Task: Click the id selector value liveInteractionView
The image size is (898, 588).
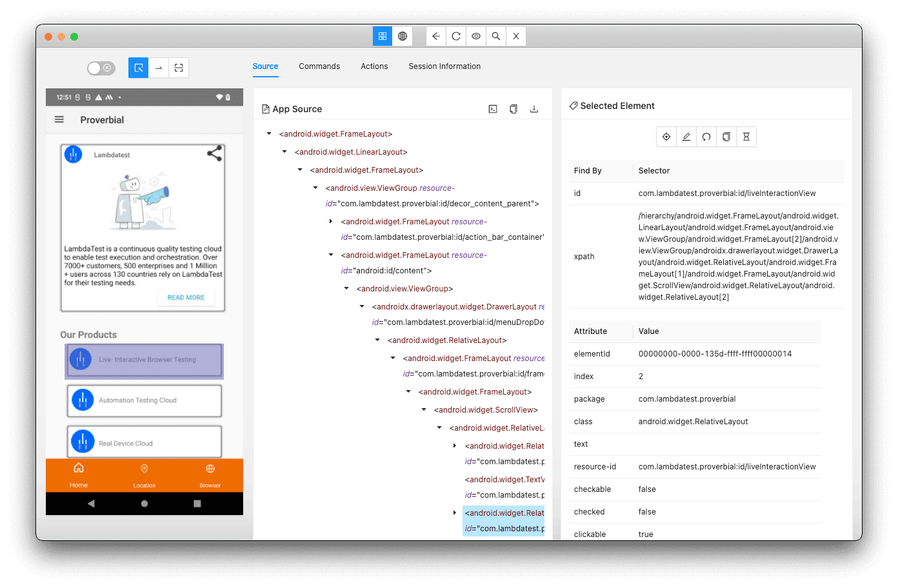Action: coord(727,193)
